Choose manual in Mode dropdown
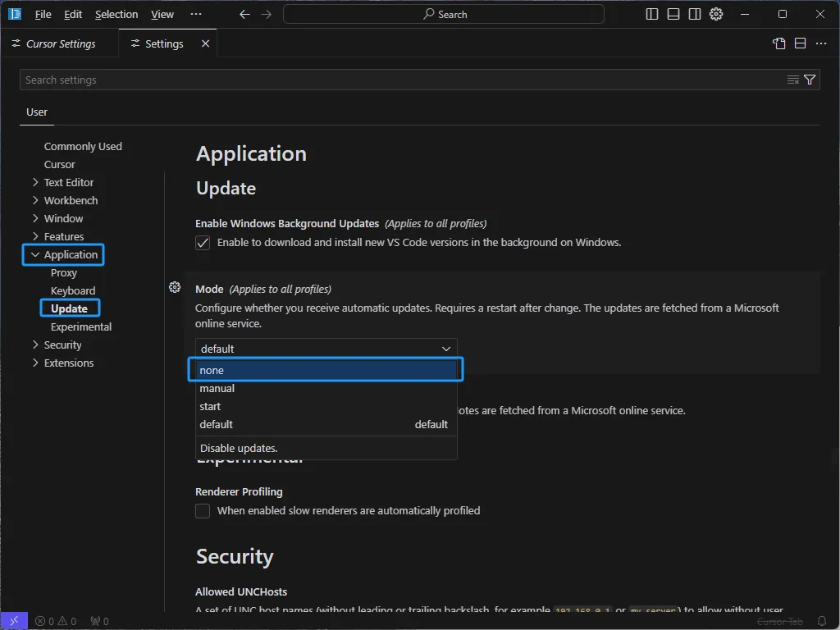The image size is (840, 630). tap(326, 388)
